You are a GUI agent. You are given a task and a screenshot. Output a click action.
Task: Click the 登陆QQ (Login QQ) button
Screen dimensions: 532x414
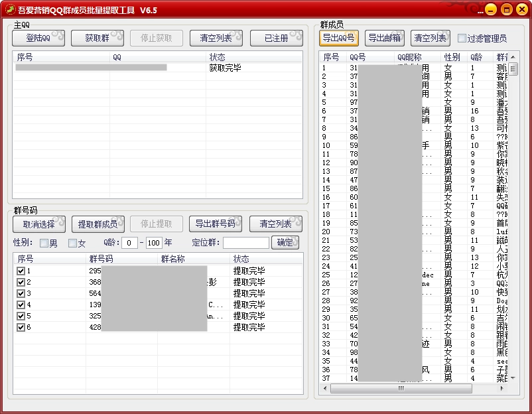pos(37,38)
